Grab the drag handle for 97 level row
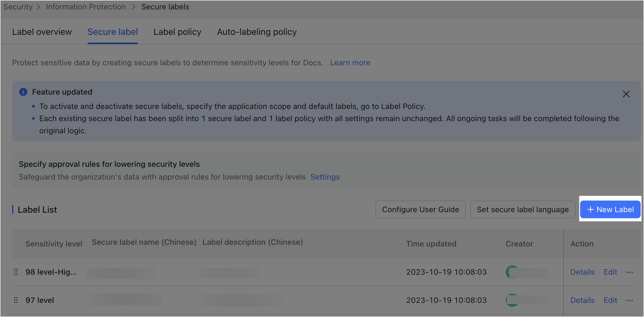Screen dimensions: 644x317 (x=16, y=300)
